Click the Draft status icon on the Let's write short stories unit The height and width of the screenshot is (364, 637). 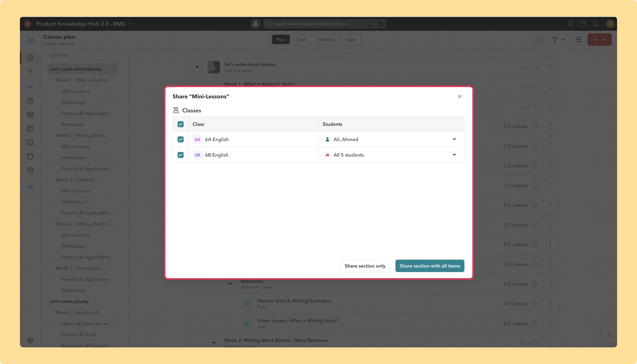click(x=534, y=67)
